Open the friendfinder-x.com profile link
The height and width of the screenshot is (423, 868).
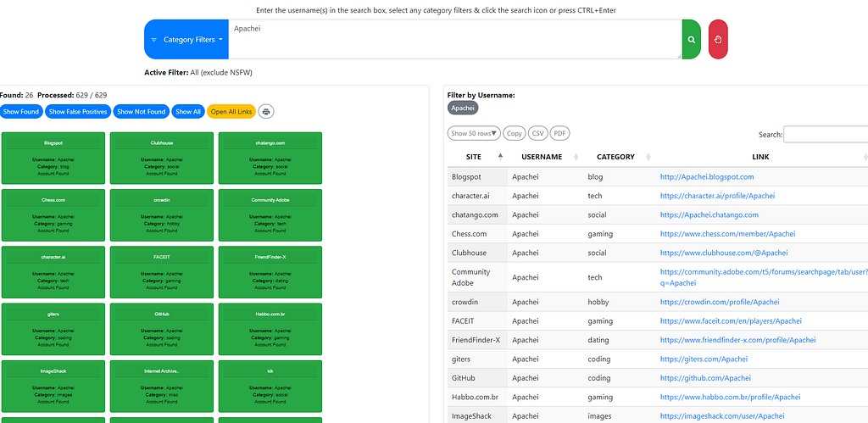pyautogui.click(x=738, y=340)
